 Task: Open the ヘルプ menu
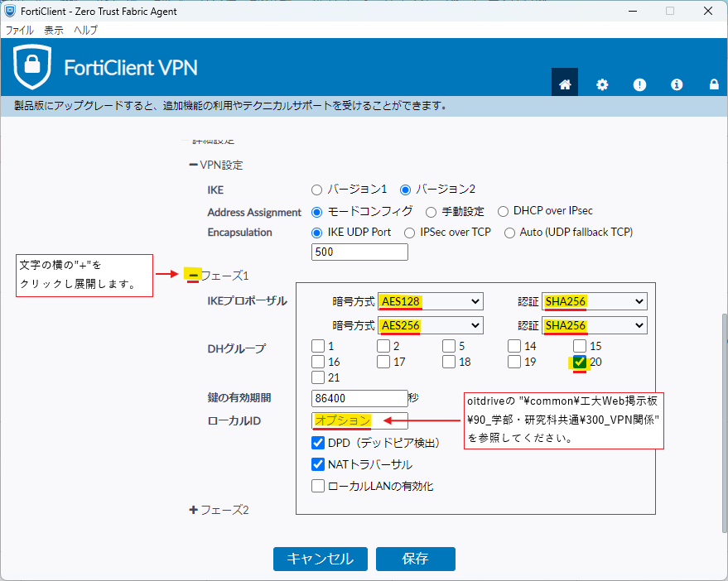(85, 30)
